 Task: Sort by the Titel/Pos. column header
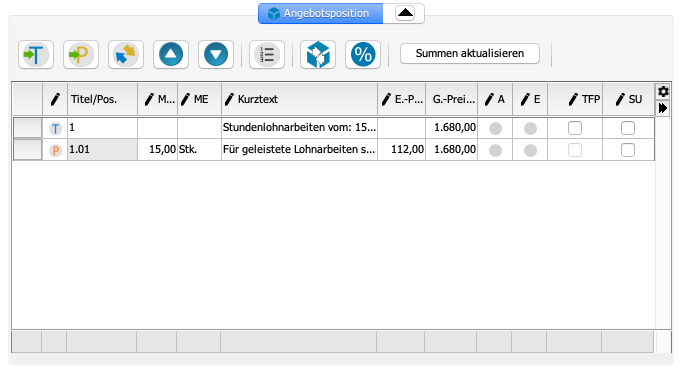click(x=102, y=99)
